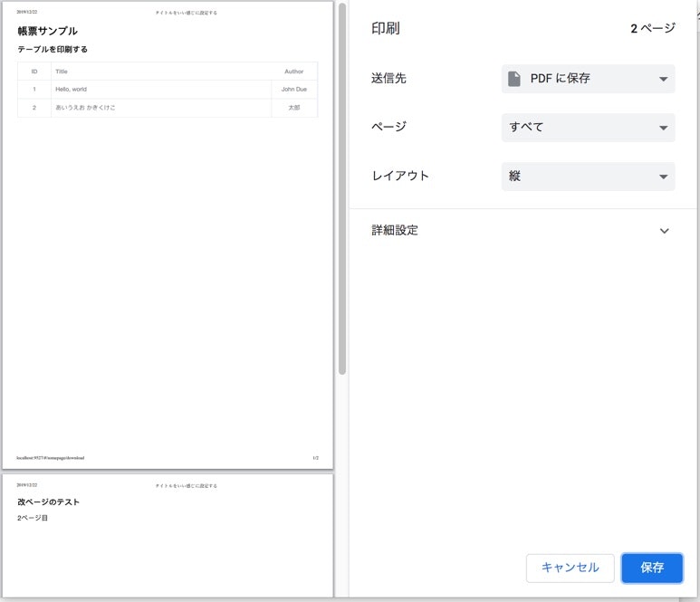Click the 帳票サンプル heading in preview

pyautogui.click(x=48, y=32)
